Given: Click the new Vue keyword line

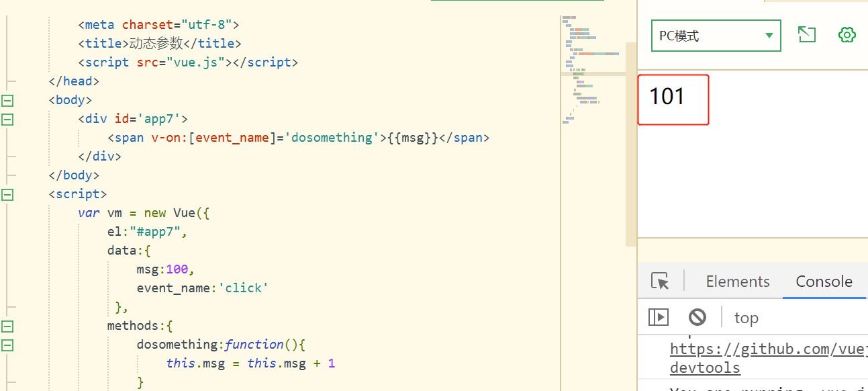Looking at the screenshot, I should point(144,213).
